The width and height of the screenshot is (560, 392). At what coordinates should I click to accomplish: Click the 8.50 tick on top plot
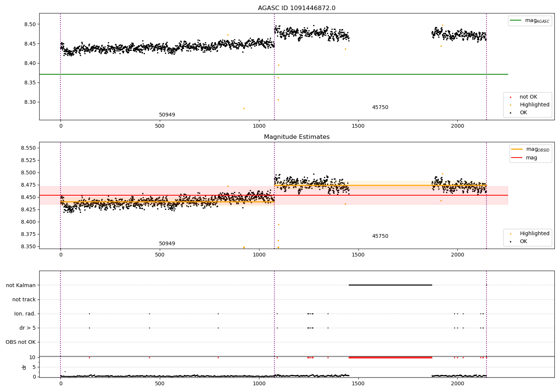[x=29, y=24]
